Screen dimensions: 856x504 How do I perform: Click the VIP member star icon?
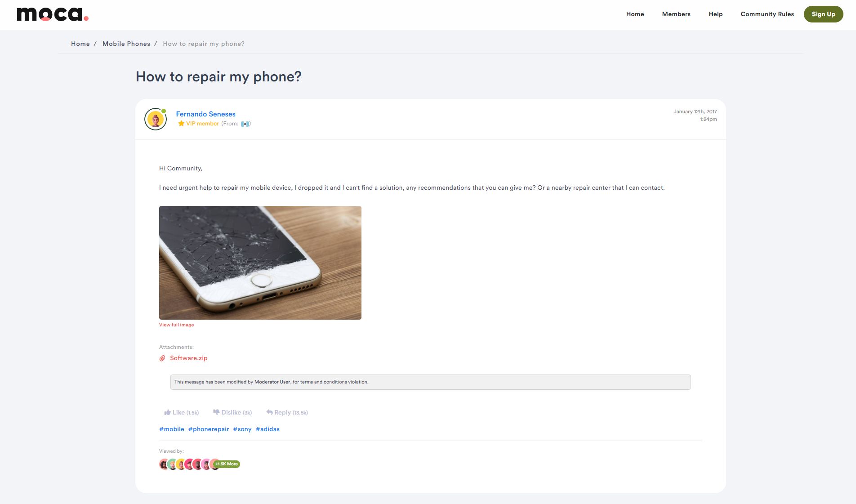point(181,124)
